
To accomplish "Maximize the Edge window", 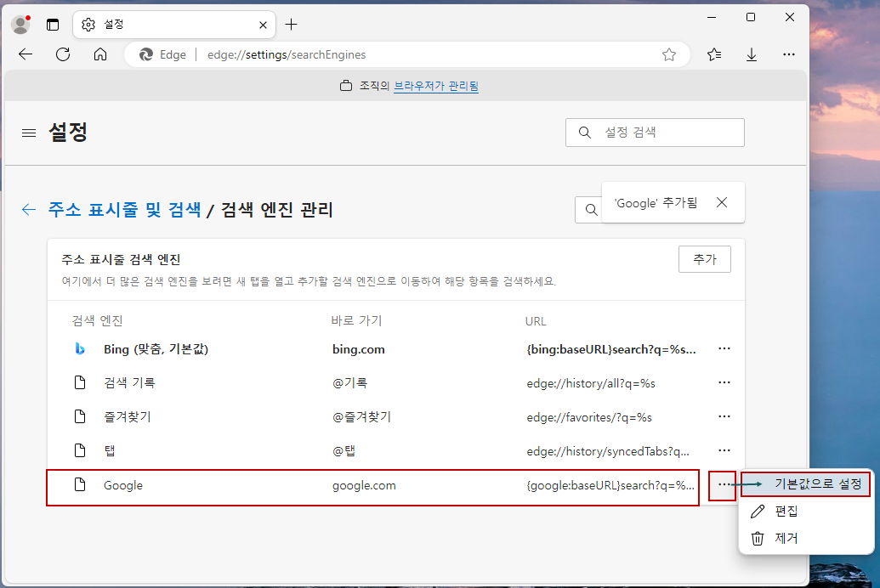I will point(751,17).
